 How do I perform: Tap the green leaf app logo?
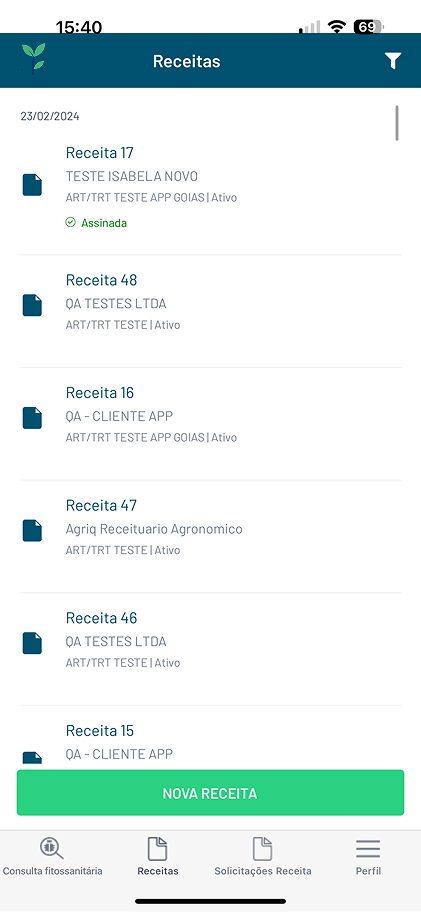[x=33, y=57]
